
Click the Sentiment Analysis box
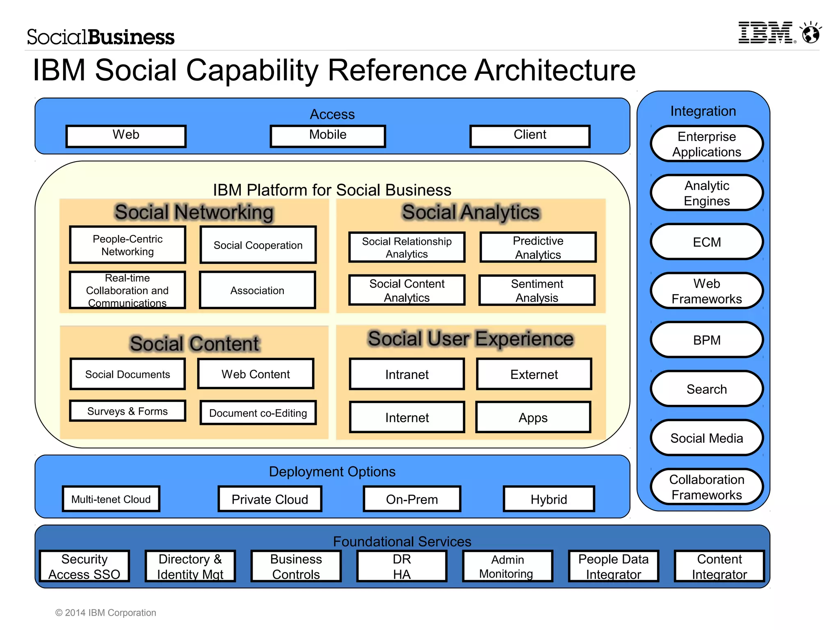536,290
